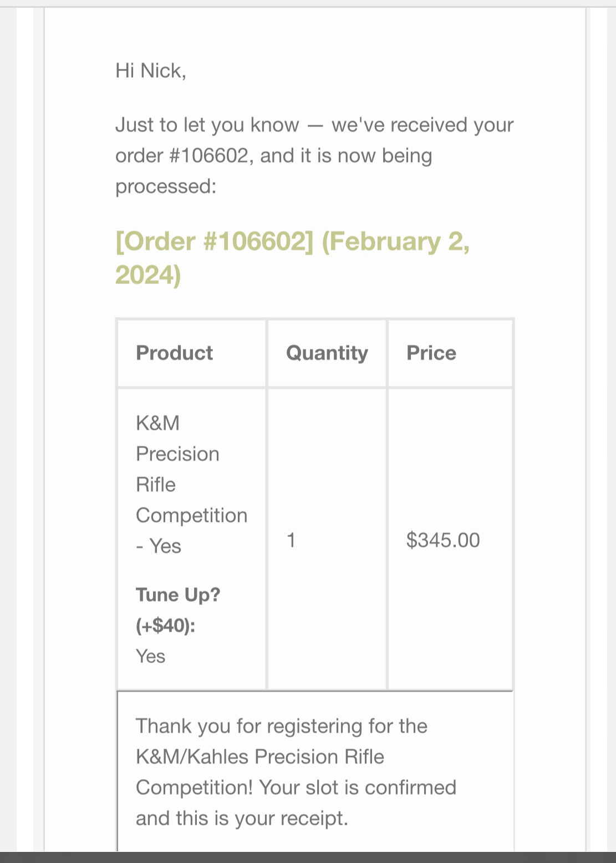Image resolution: width=616 pixels, height=863 pixels.
Task: Click the Yes value under Tune Up
Action: pos(150,656)
